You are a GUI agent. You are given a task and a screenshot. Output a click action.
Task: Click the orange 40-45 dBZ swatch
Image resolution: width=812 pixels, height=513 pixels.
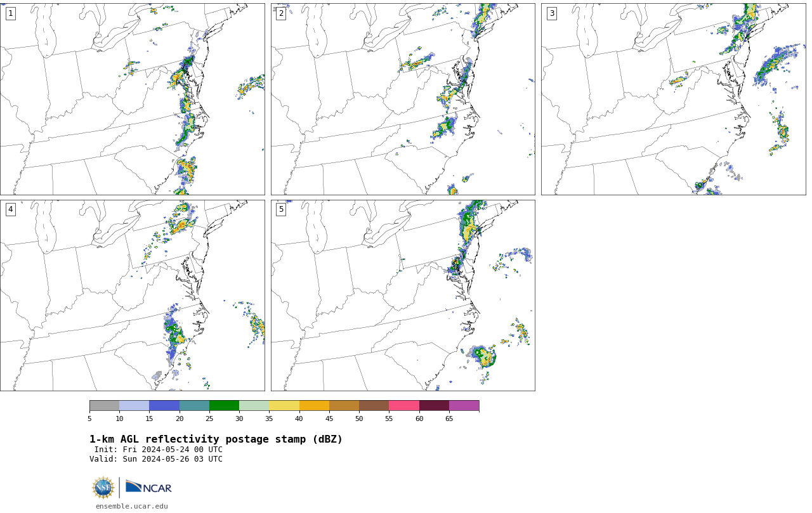click(x=314, y=406)
